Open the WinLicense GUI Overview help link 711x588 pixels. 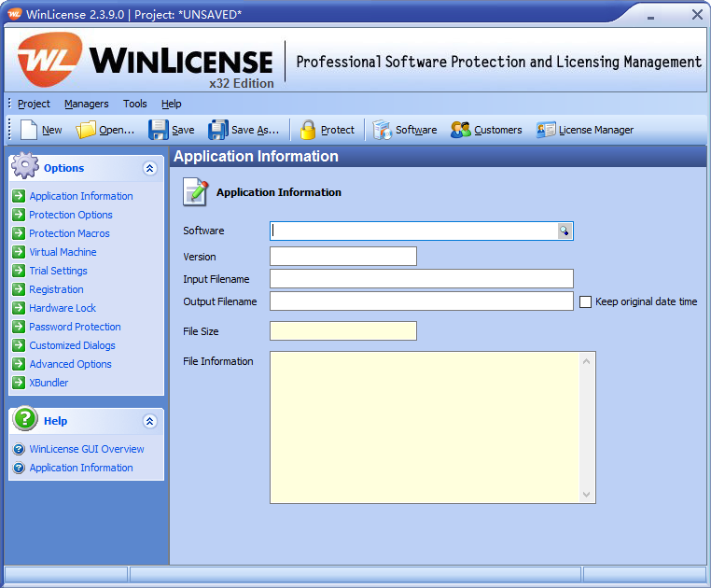pyautogui.click(x=86, y=449)
